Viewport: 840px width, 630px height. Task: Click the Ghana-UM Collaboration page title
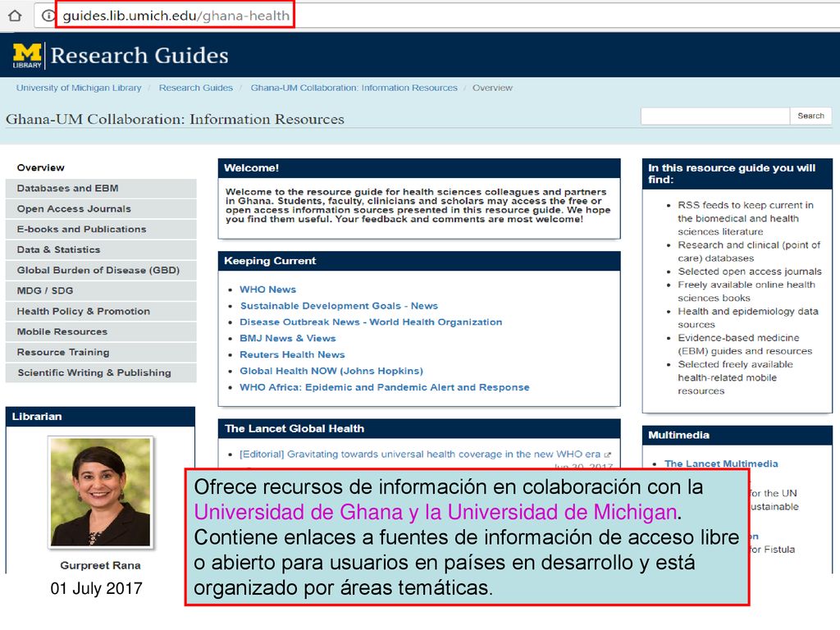pyautogui.click(x=176, y=119)
